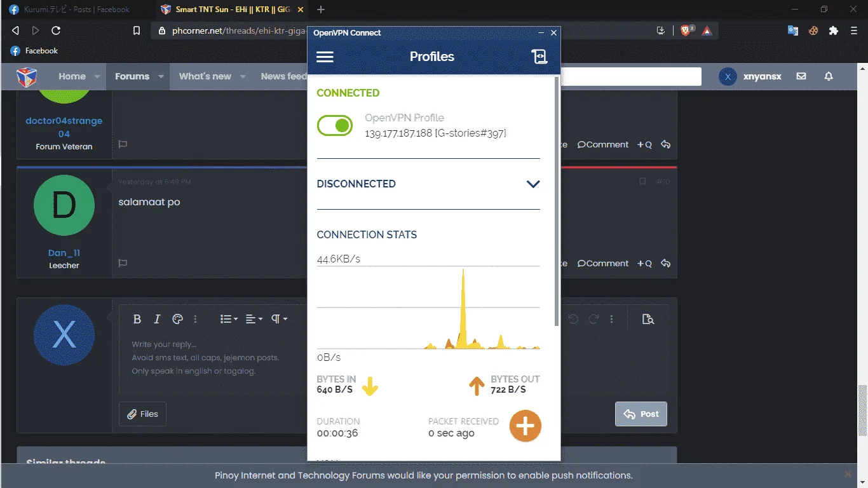Image resolution: width=868 pixels, height=488 pixels.
Task: Click the bookmark icon beside the address bar
Action: pos(137,30)
